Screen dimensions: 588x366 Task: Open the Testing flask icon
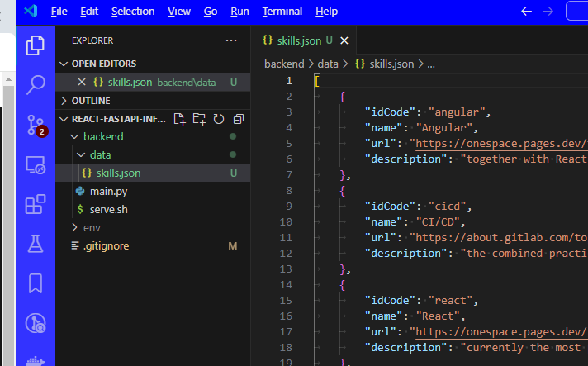pyautogui.click(x=36, y=244)
